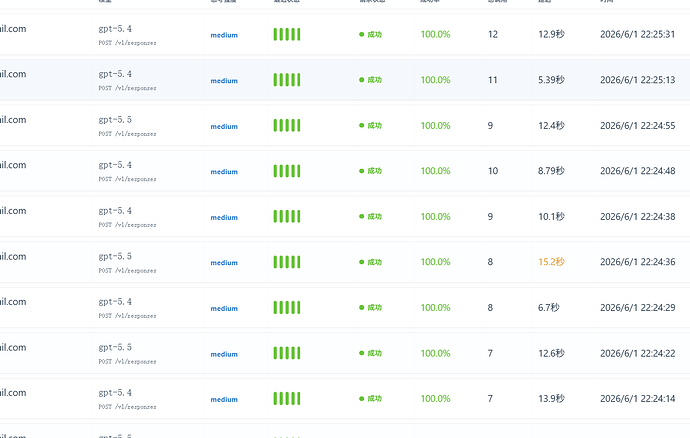Open the medium tag in the 22:25:31 row

click(x=224, y=35)
